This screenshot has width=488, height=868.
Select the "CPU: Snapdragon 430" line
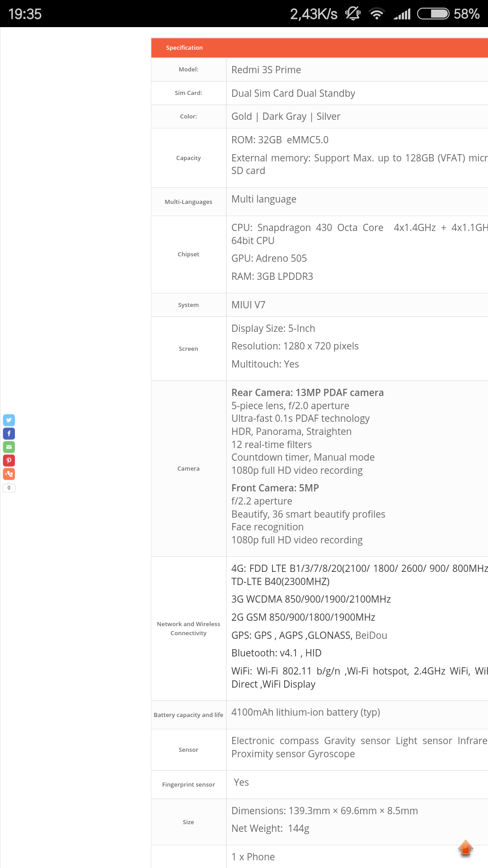coord(360,234)
